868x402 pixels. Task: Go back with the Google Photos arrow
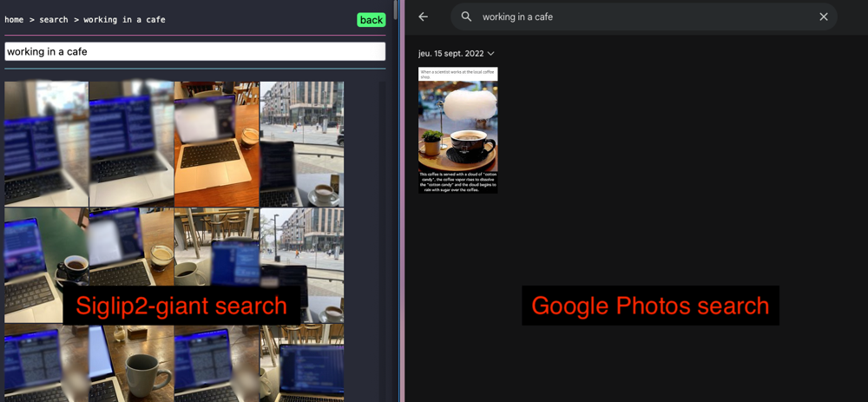coord(424,16)
